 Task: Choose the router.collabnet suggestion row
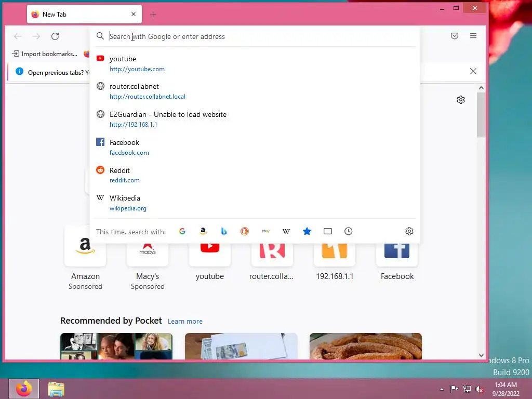coord(255,91)
